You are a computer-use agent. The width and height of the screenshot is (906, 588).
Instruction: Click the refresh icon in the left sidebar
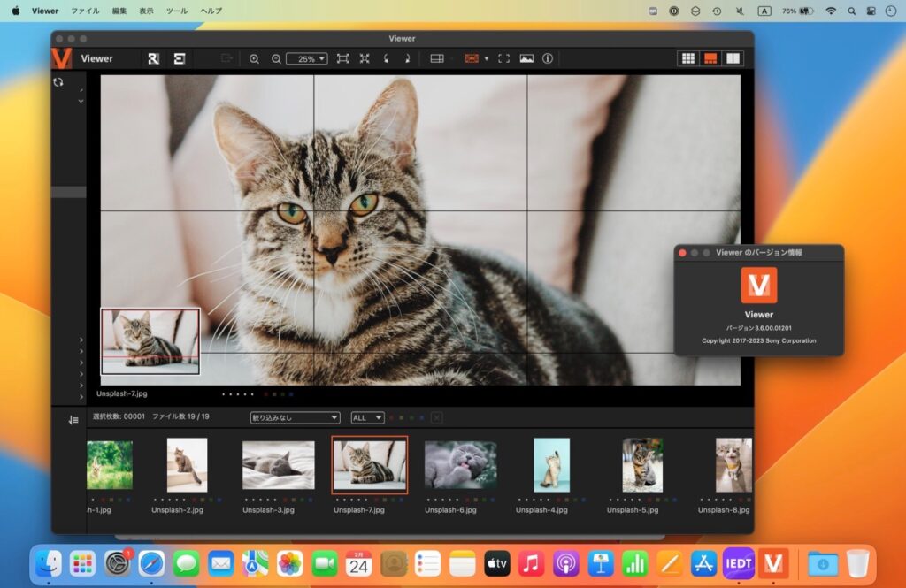pyautogui.click(x=58, y=81)
